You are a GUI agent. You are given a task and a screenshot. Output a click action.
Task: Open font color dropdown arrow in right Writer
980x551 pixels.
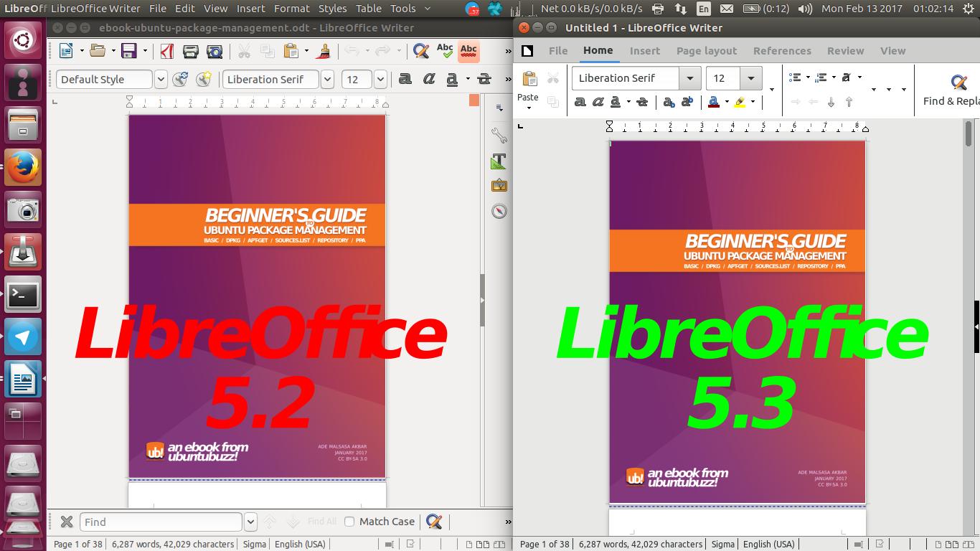(727, 102)
